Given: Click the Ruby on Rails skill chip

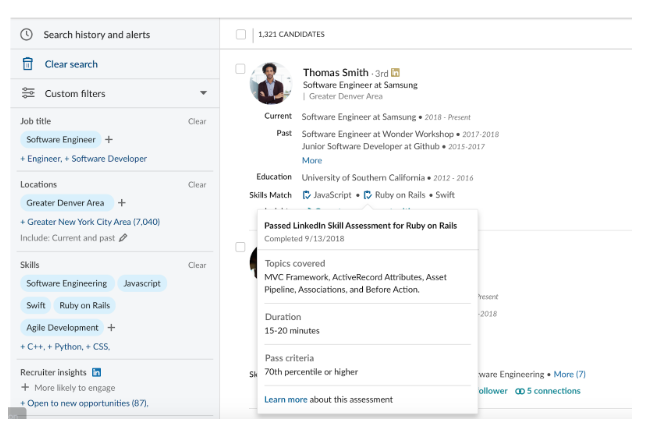Looking at the screenshot, I should coord(85,305).
